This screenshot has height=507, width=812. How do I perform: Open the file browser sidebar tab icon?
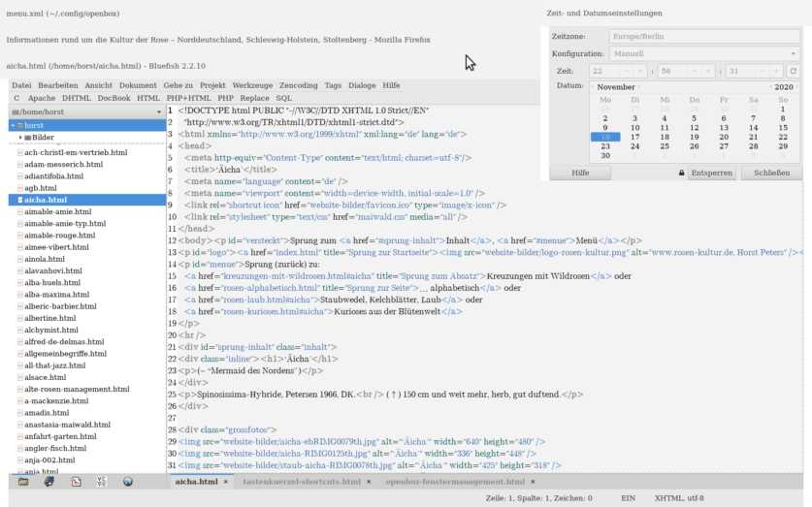pyautogui.click(x=24, y=481)
